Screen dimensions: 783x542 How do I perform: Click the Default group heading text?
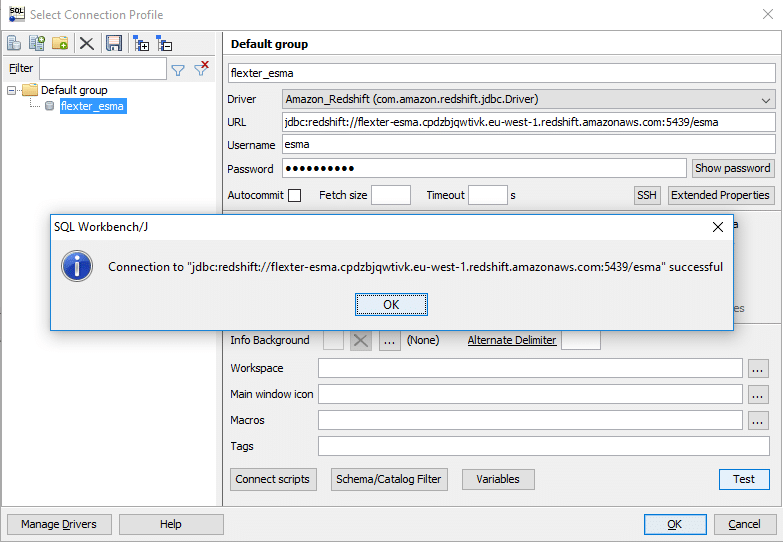click(x=269, y=44)
